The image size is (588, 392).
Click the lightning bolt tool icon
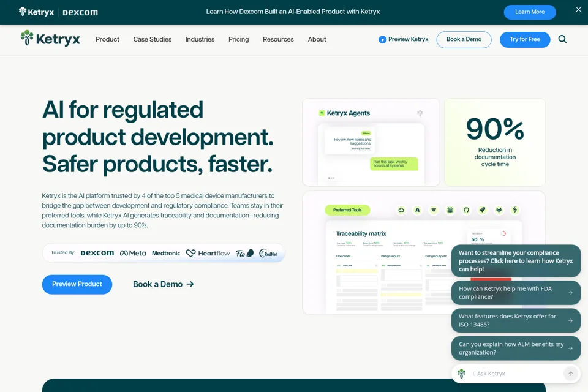(515, 210)
